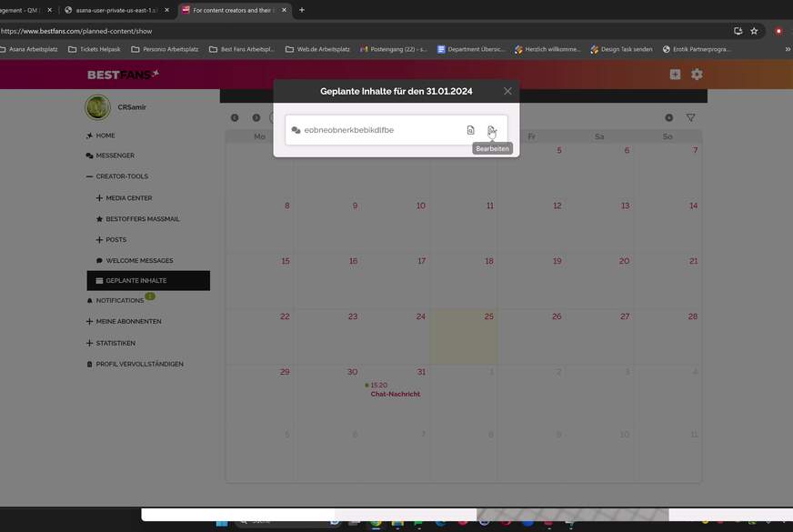
Task: Click the plus icon in the top header
Action: (x=675, y=75)
